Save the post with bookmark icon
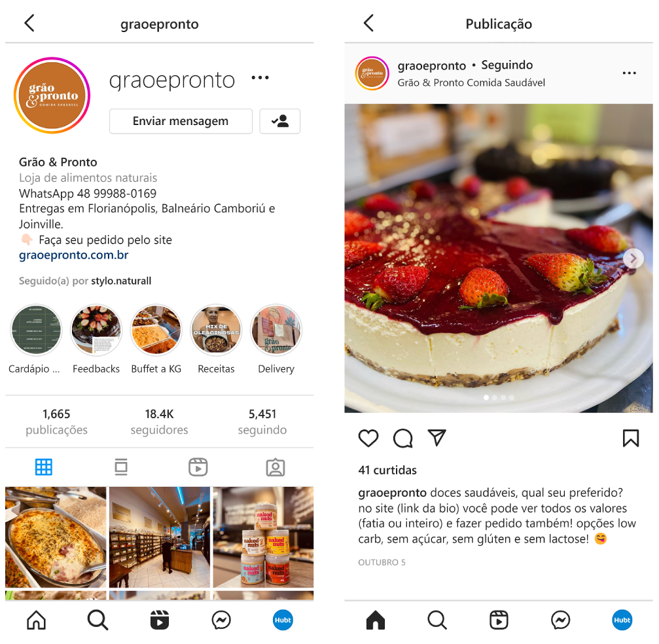Viewport: 659px width, 644px height. (630, 438)
